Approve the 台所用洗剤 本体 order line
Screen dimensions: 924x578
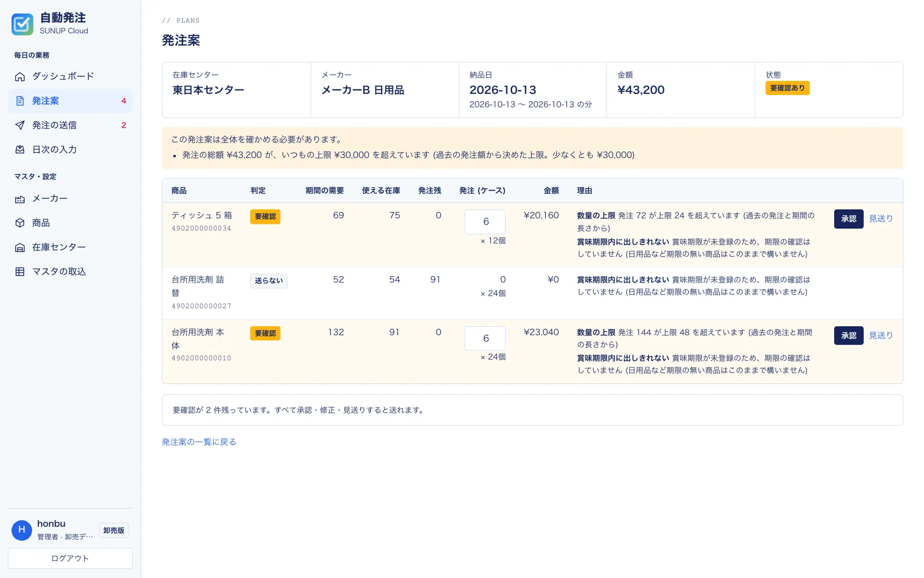click(x=849, y=336)
